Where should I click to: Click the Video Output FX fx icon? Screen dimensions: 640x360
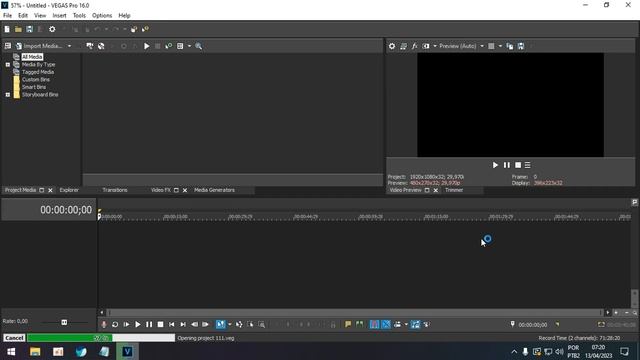pos(414,46)
